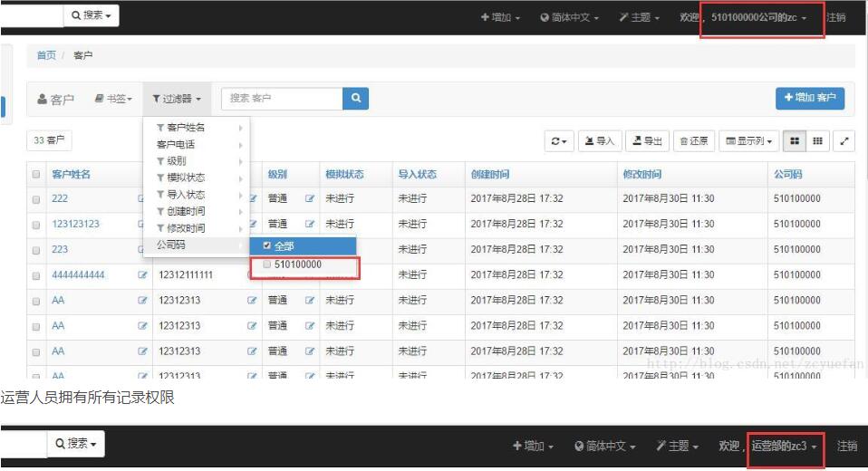868x471 pixels.
Task: Tick the checkbox for customer row 222
Action: point(36,199)
